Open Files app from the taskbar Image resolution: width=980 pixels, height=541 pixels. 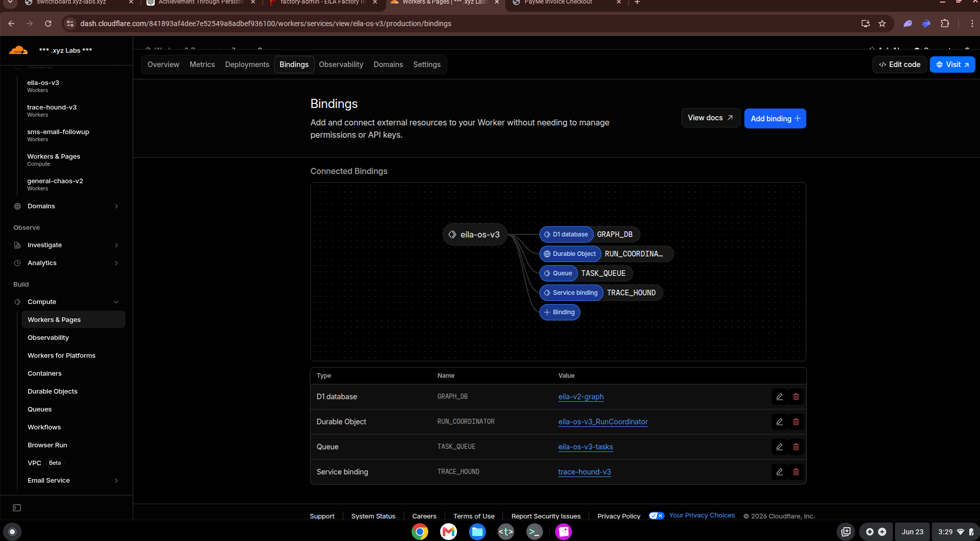477,532
